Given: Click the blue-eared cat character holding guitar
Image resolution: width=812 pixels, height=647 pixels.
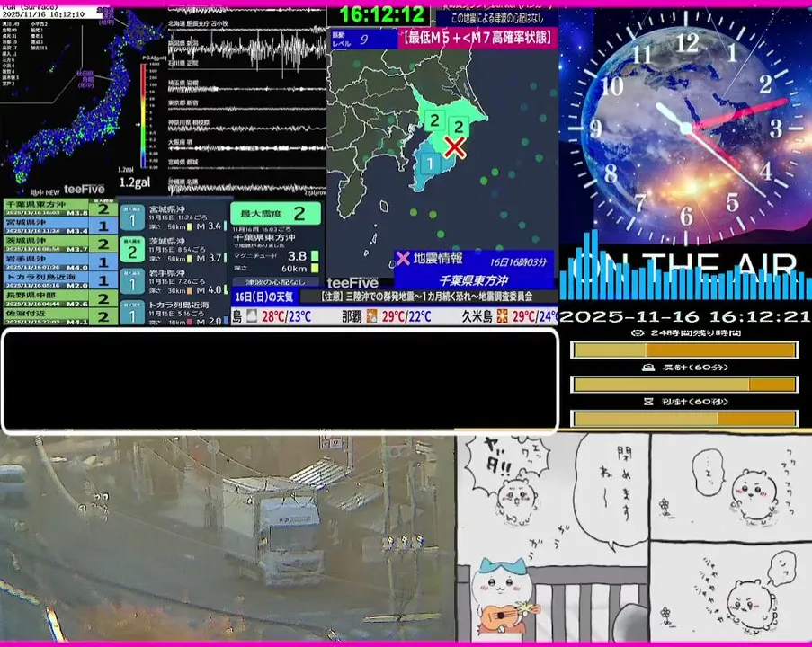Looking at the screenshot, I should tap(503, 595).
